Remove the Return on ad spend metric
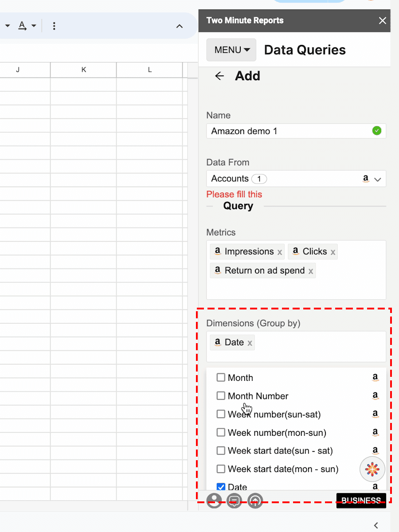This screenshot has height=532, width=399. click(x=311, y=271)
